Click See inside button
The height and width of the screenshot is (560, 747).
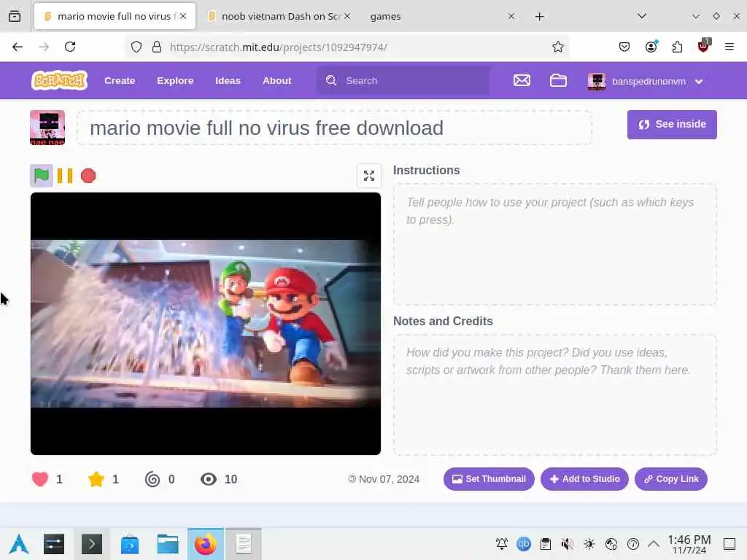click(672, 124)
